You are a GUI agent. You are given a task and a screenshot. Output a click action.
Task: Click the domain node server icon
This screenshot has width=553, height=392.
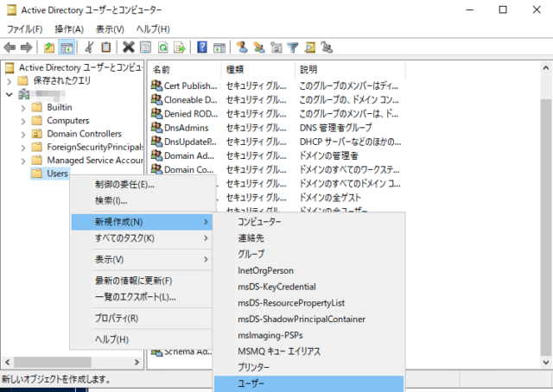24,94
